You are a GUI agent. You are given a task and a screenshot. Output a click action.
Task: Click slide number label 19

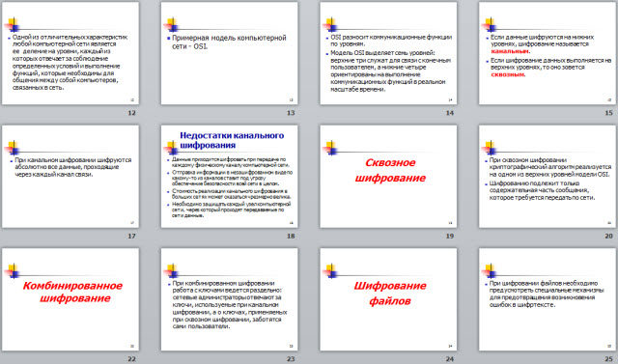coord(450,236)
